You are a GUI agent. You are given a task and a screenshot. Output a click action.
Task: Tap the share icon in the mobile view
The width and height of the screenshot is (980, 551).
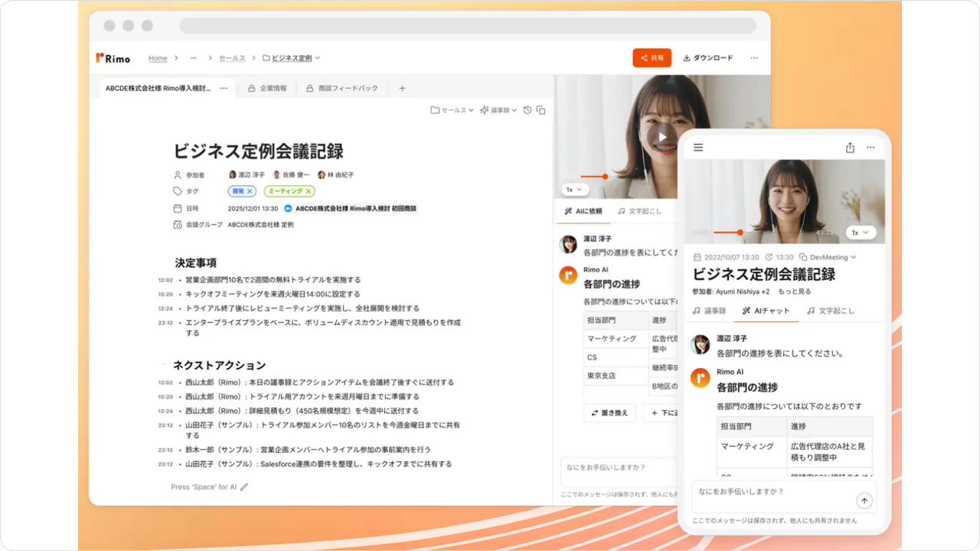point(850,148)
